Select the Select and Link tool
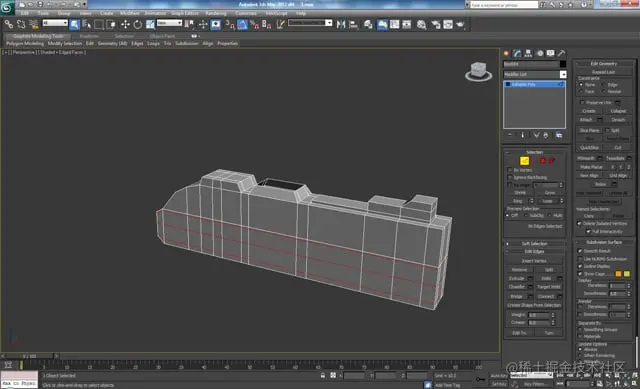640x389 pixels. 9,24
